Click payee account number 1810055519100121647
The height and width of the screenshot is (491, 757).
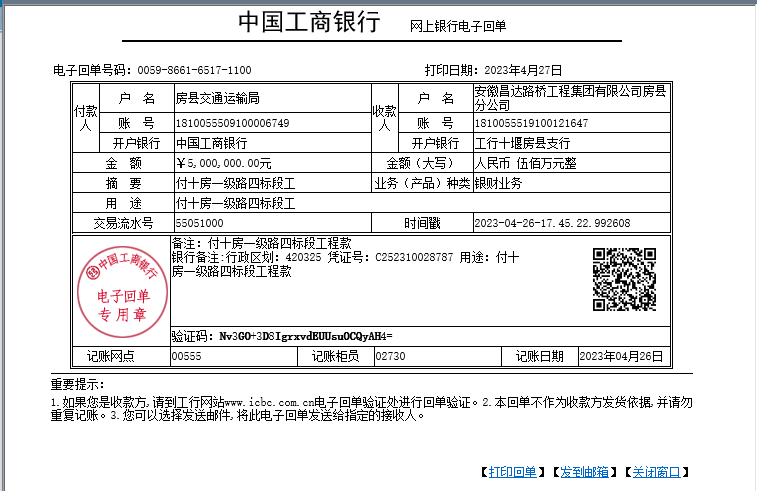click(x=532, y=123)
